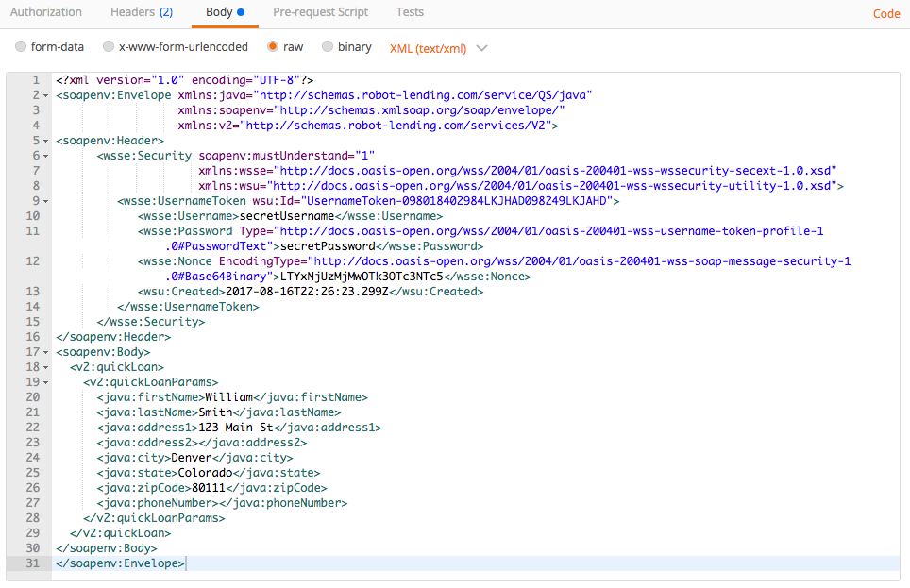Click the xmlns:java namespace URL on line 2
Screen dimensions: 910x588
click(x=423, y=95)
